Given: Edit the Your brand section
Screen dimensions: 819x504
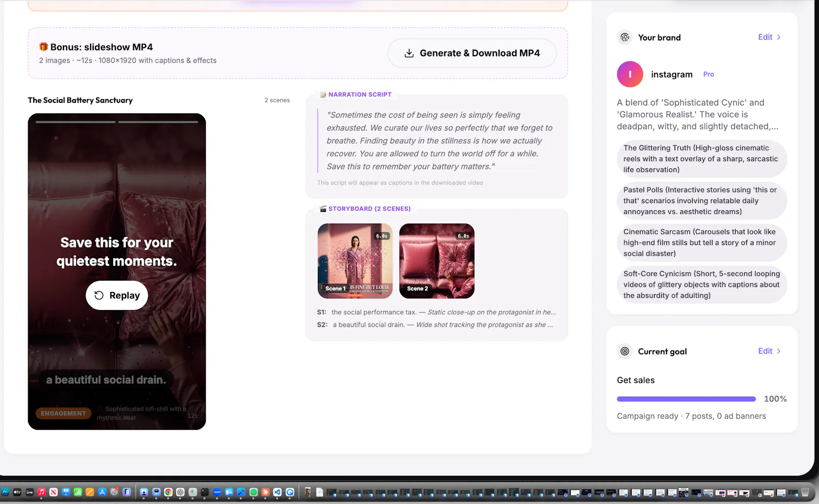Looking at the screenshot, I should pyautogui.click(x=769, y=37).
